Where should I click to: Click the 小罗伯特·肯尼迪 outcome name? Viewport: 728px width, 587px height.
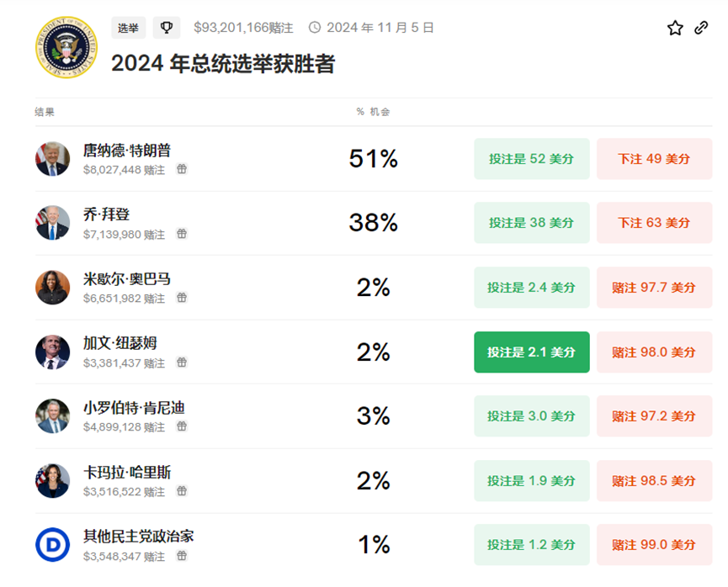coord(134,408)
